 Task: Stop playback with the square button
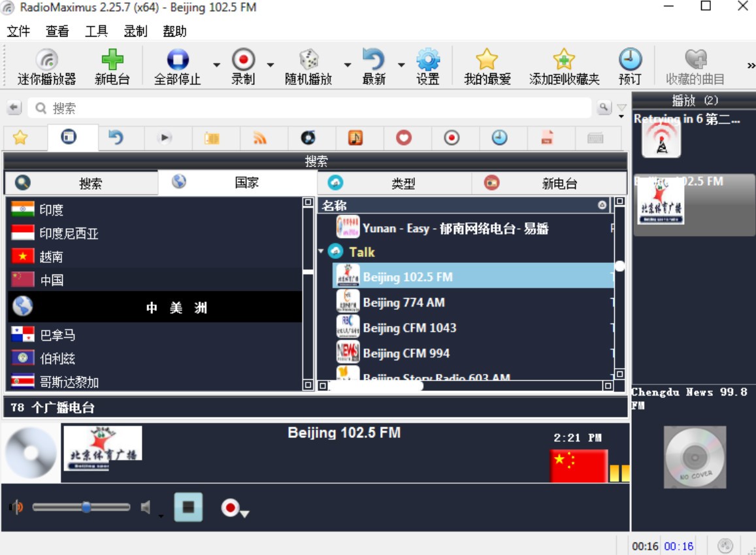click(188, 507)
